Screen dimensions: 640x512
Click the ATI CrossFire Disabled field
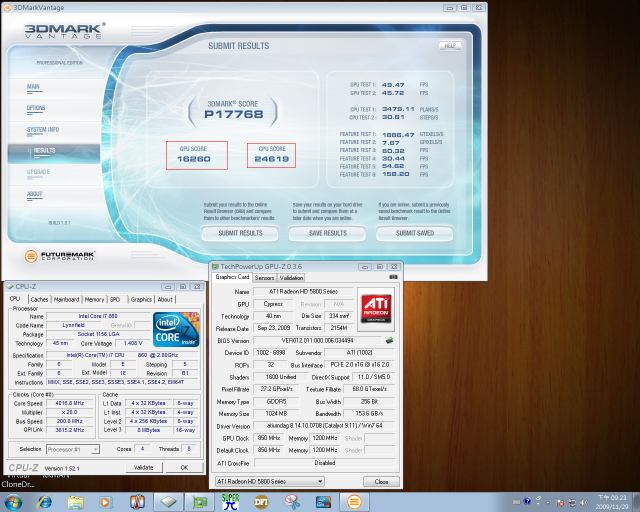click(324, 463)
